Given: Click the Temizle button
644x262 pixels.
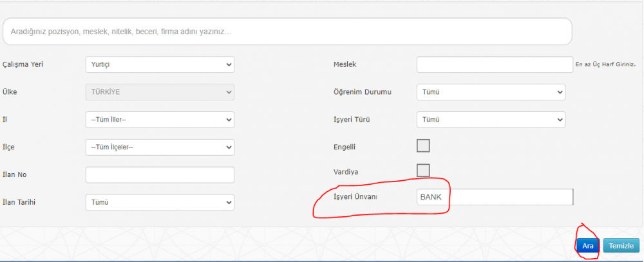Looking at the screenshot, I should (621, 245).
